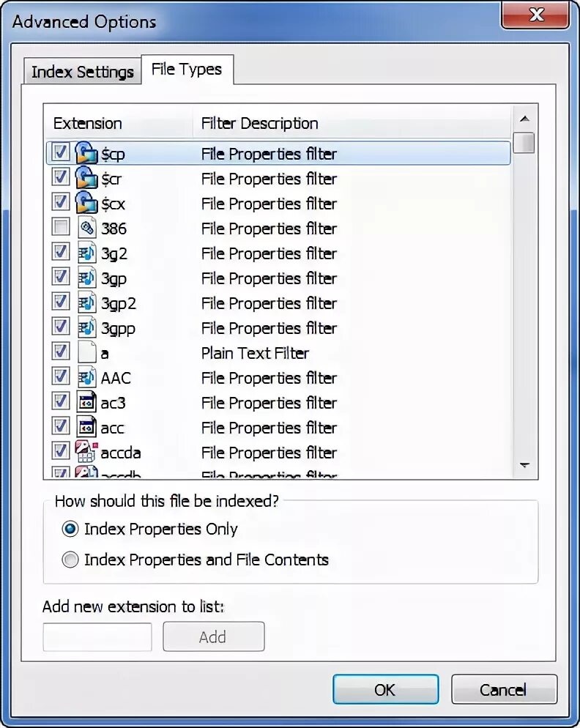Enable the 386 extension checkbox
This screenshot has height=728, width=580.
pos(62,228)
